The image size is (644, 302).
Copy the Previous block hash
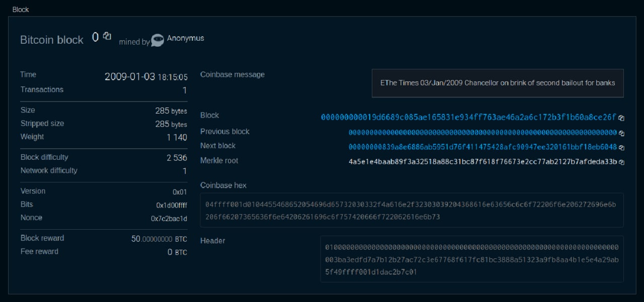click(621, 133)
